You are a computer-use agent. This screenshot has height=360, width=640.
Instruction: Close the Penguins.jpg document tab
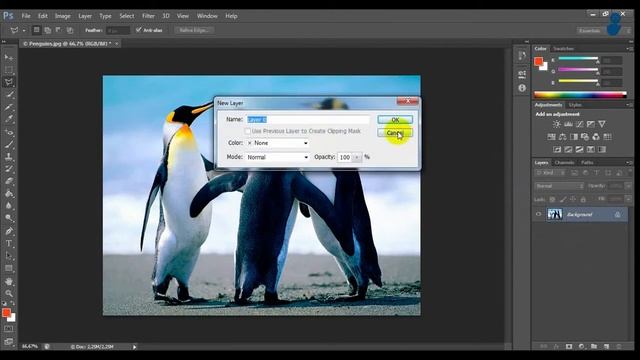116,43
